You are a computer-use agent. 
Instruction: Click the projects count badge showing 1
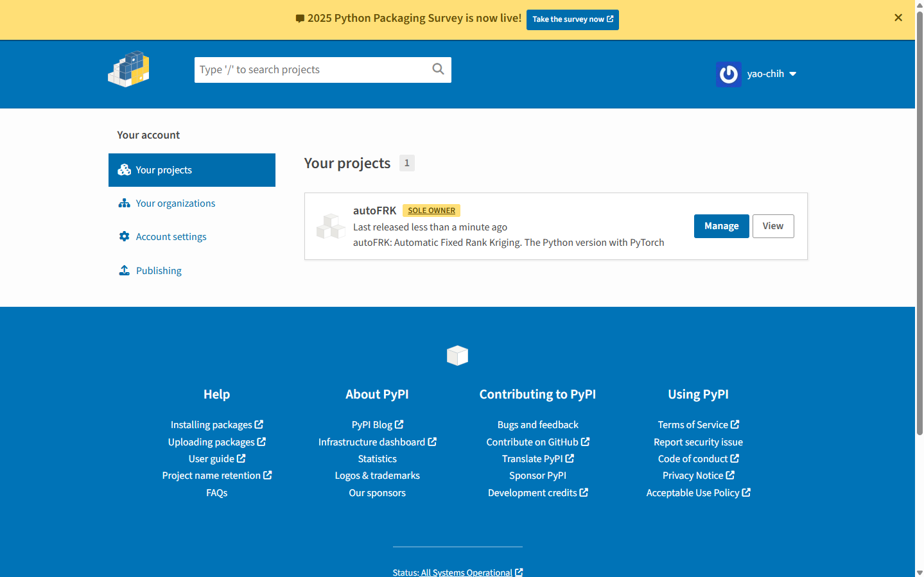coord(407,163)
